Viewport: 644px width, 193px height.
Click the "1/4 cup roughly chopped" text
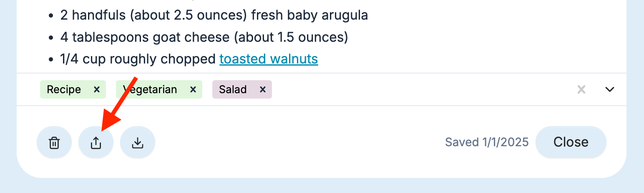click(138, 59)
